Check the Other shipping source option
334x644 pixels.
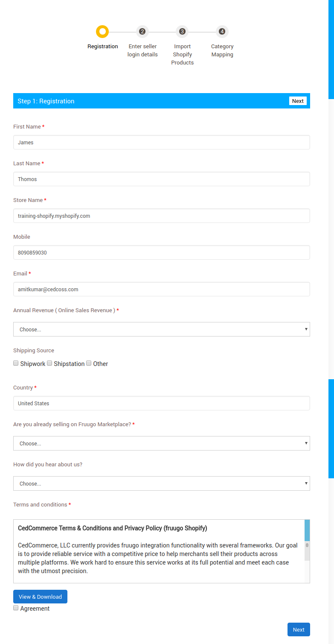(x=89, y=363)
